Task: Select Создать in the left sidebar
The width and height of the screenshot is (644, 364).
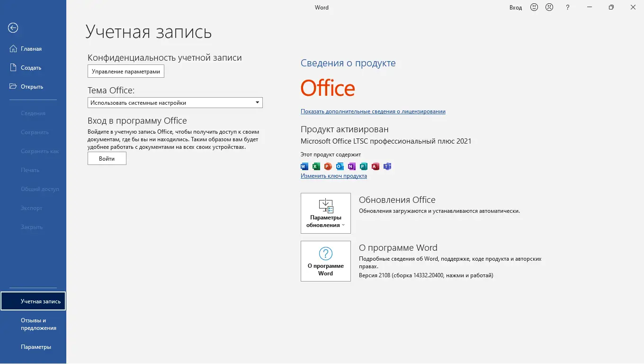Action: 31,67
